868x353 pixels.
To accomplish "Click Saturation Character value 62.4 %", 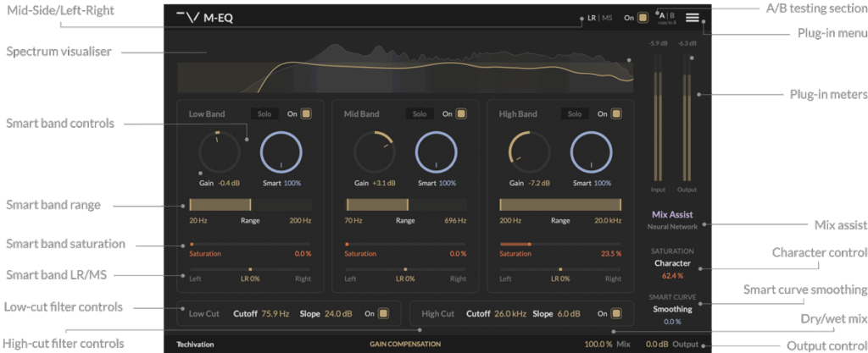I will click(x=672, y=275).
